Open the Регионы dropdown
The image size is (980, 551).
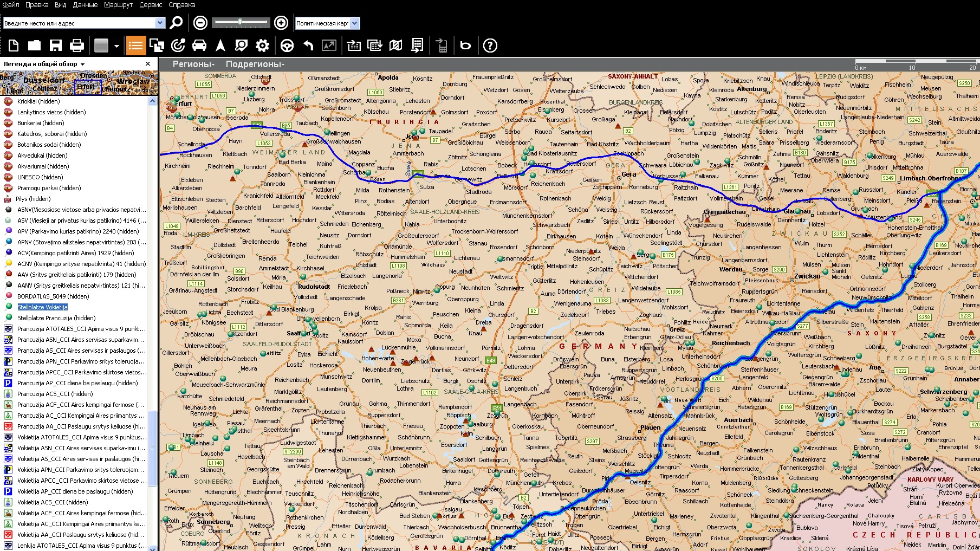[193, 64]
